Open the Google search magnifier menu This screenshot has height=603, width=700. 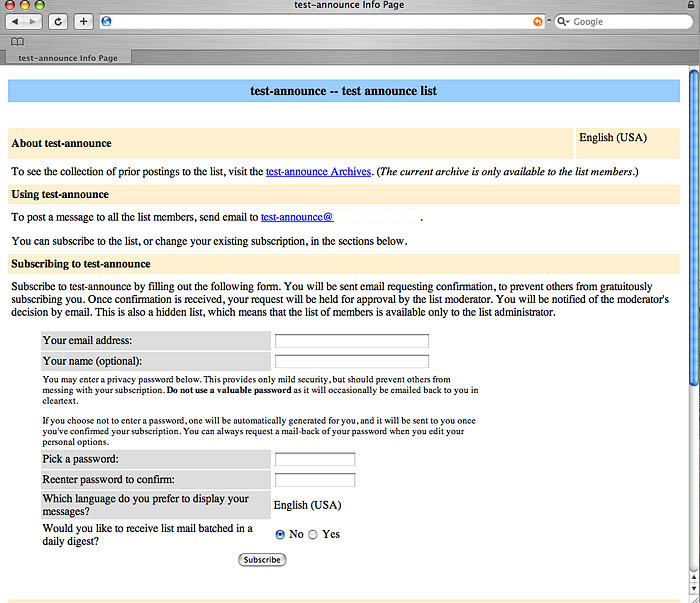(562, 21)
